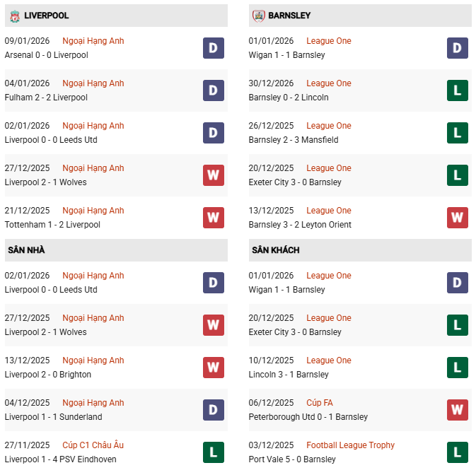
Task: Click the win badge for Barnsley 3-2 Leyton Orient
Action: pos(458,218)
